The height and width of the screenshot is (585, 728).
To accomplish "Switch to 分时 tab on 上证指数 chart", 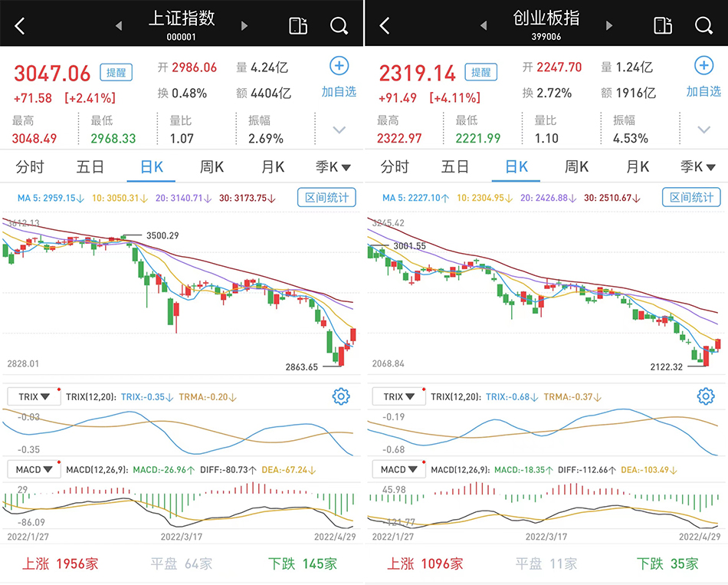I will [30, 167].
